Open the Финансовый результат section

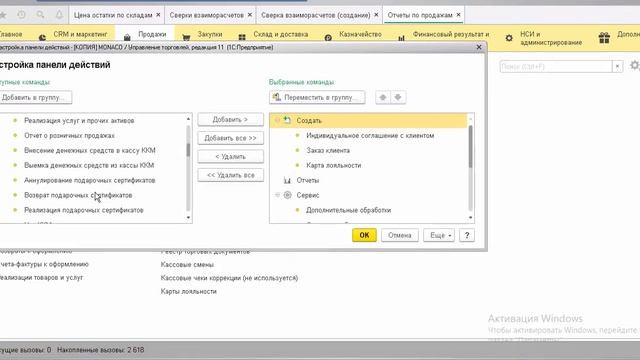tap(451, 34)
